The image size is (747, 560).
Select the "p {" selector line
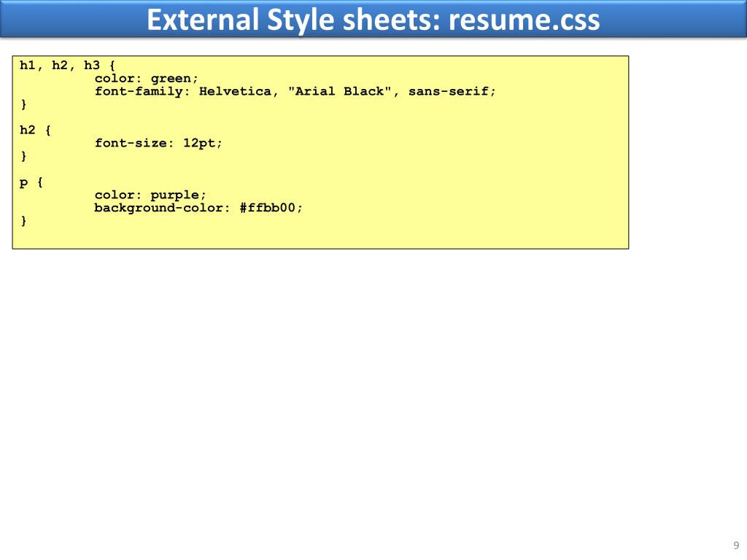31,182
